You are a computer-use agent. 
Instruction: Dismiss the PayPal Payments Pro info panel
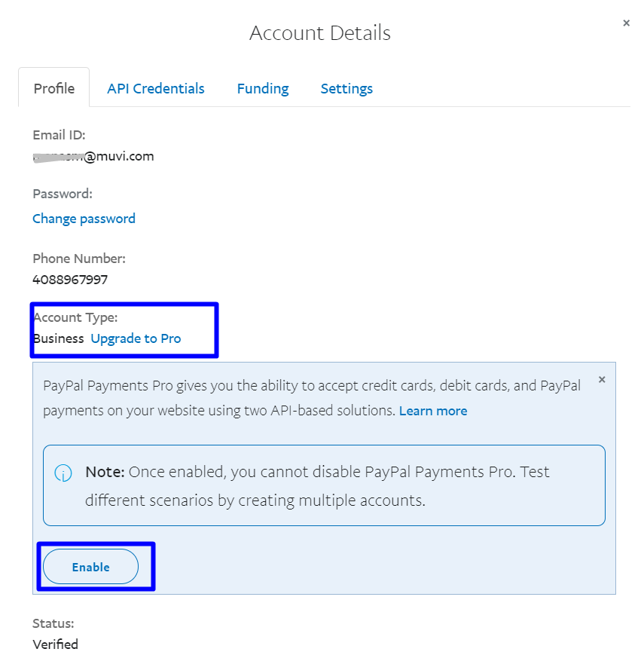602,379
